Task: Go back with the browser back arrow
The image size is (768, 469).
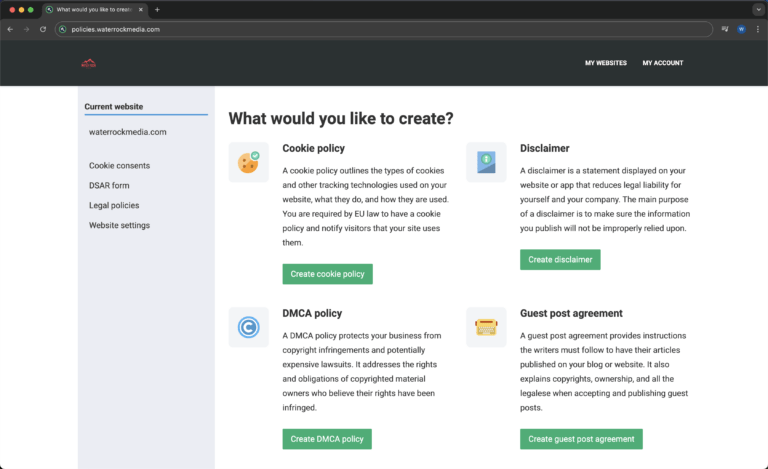Action: click(10, 29)
